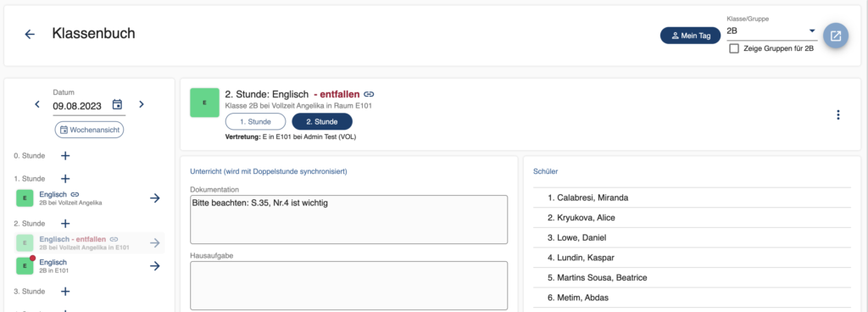Click link icon in cancelled Englisch row
The image size is (868, 312).
click(114, 239)
